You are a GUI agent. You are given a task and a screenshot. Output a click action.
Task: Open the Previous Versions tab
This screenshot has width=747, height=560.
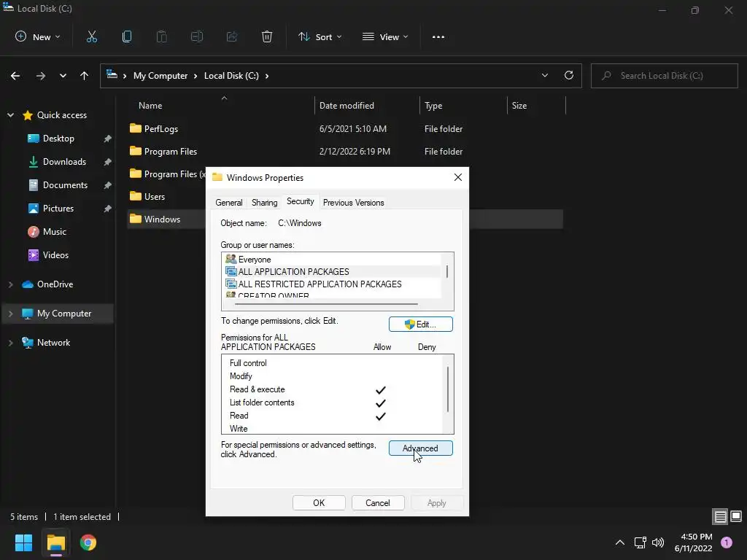(x=354, y=203)
